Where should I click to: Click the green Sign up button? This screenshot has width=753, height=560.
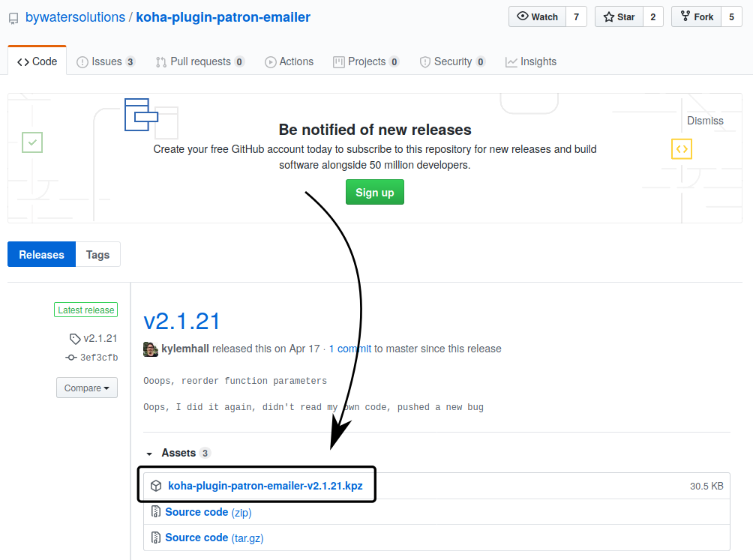pyautogui.click(x=374, y=192)
